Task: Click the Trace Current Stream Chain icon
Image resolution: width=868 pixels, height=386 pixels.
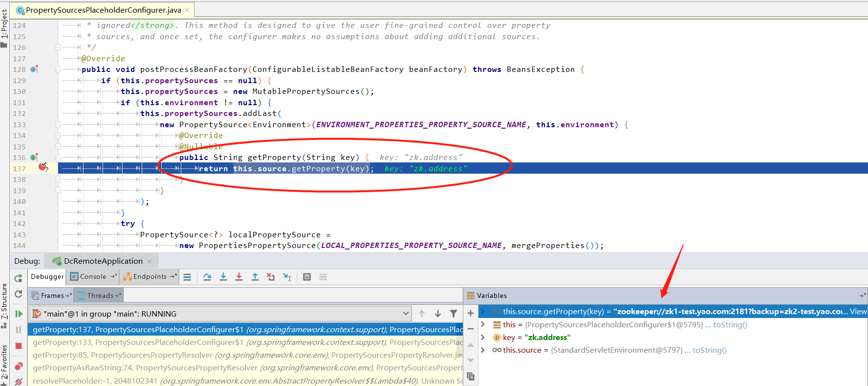Action: coord(323,277)
